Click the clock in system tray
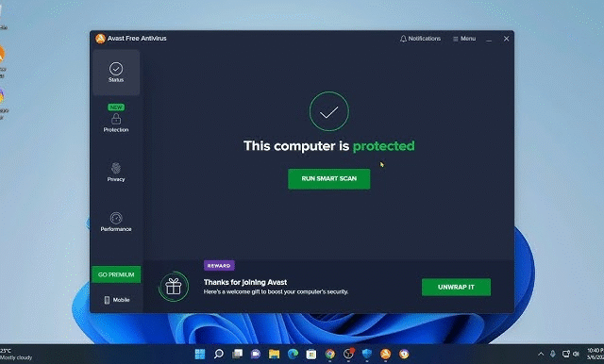604x364 pixels. tap(595, 354)
